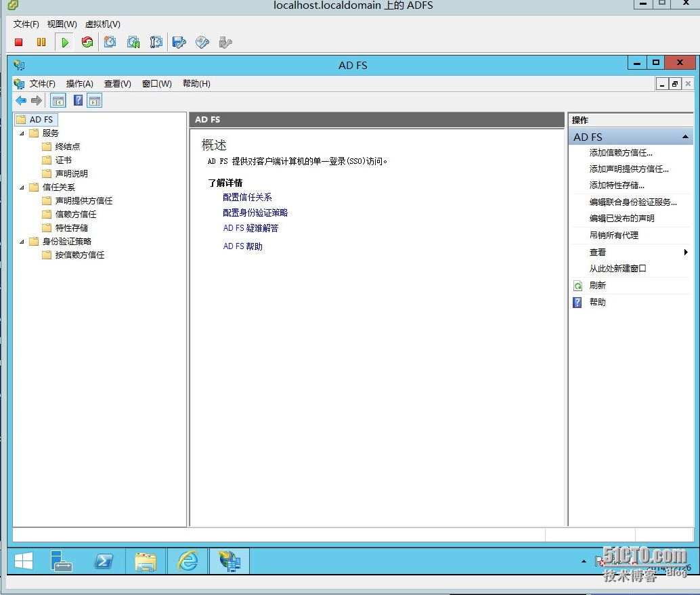
Task: Restore the inner MMC child window button
Action: tap(674, 83)
